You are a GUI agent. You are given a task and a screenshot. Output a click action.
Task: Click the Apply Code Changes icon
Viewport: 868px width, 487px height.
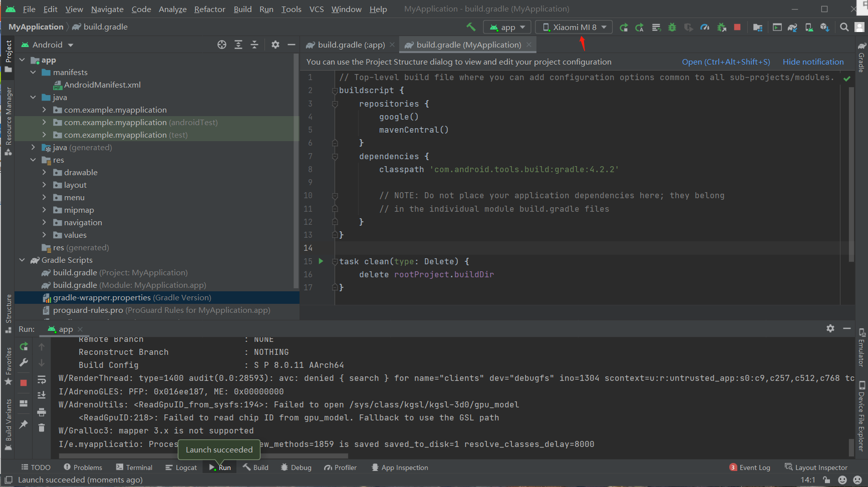point(656,27)
